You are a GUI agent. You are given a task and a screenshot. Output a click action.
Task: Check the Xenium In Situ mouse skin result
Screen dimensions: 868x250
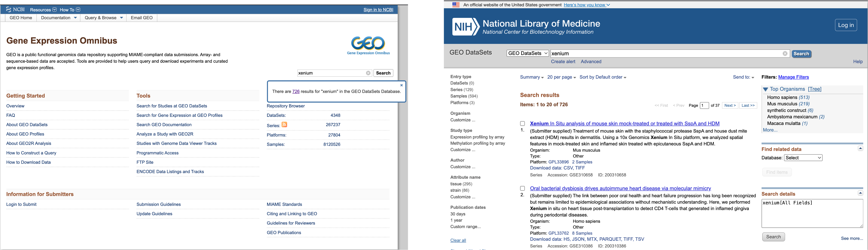click(522, 124)
